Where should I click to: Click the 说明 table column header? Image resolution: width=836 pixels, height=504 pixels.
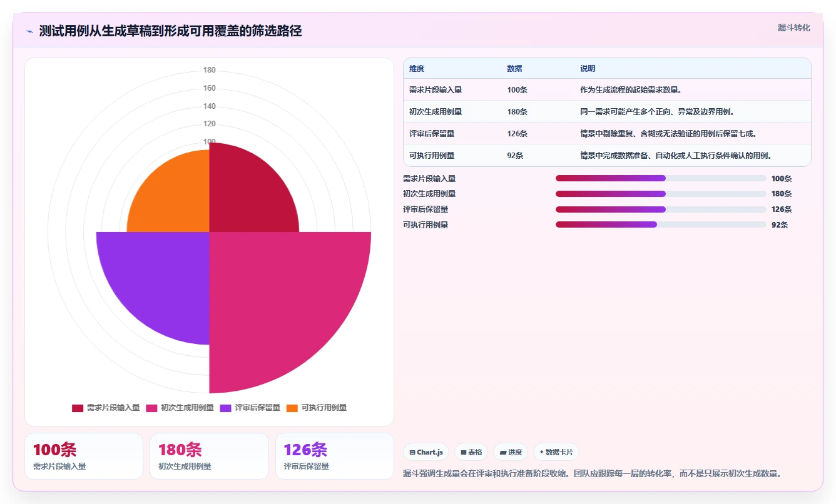[588, 69]
